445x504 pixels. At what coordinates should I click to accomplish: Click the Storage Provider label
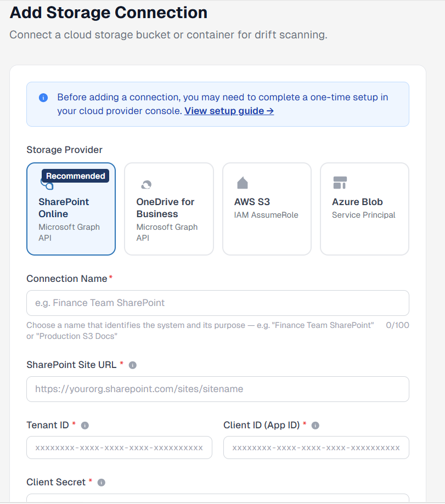tap(64, 150)
